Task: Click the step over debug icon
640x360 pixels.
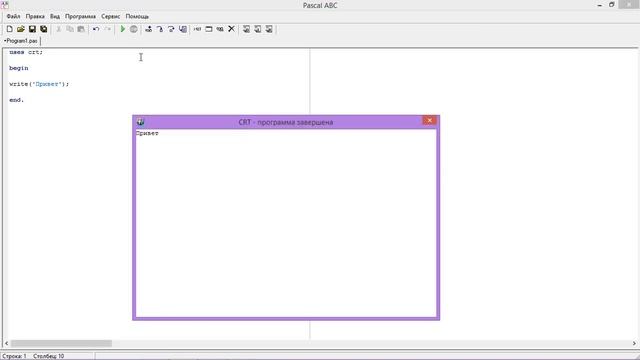Action: (x=171, y=29)
